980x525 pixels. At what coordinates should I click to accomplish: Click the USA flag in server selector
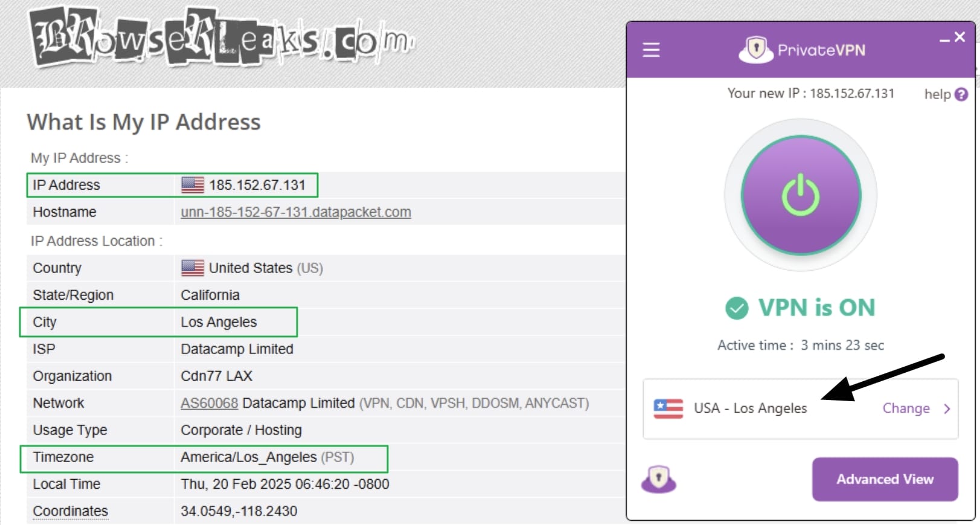pos(668,408)
